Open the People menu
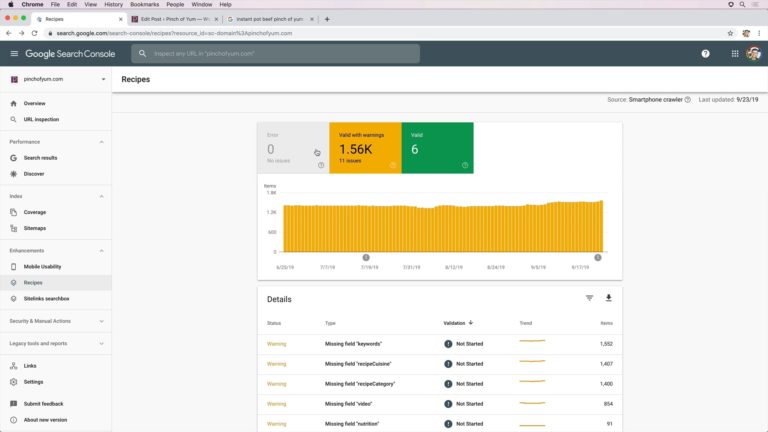This screenshot has height=432, width=768. [175, 4]
